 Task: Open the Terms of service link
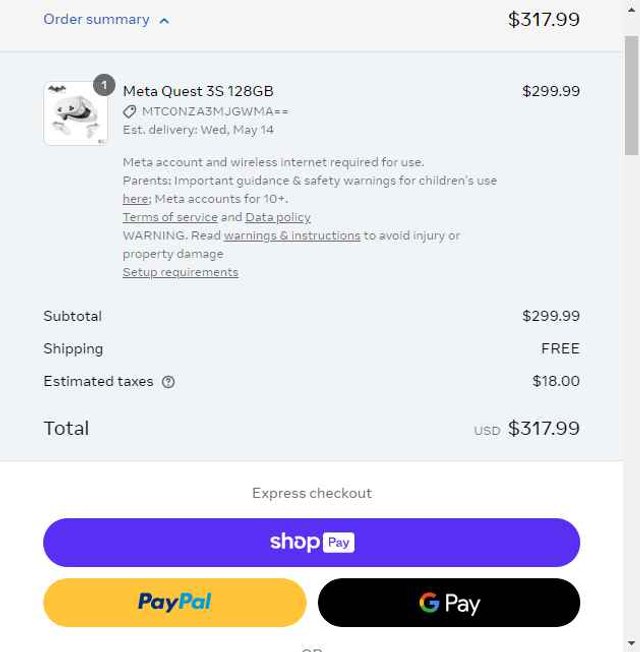pyautogui.click(x=170, y=217)
